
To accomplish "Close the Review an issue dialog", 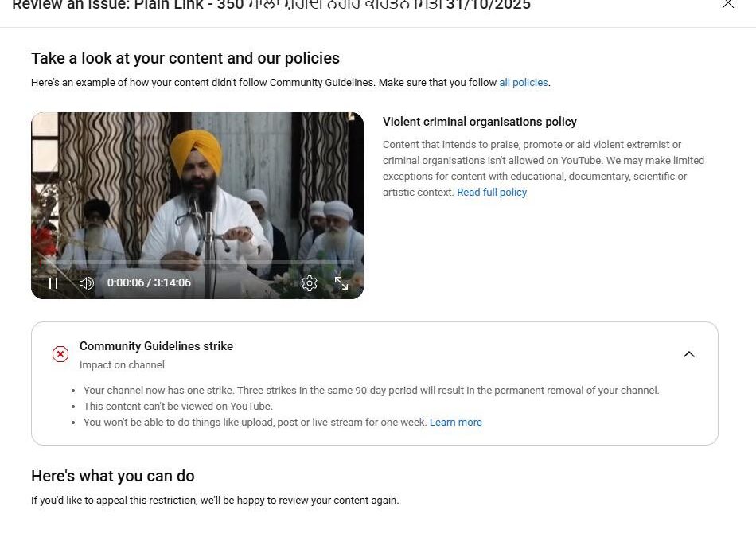I will (728, 5).
